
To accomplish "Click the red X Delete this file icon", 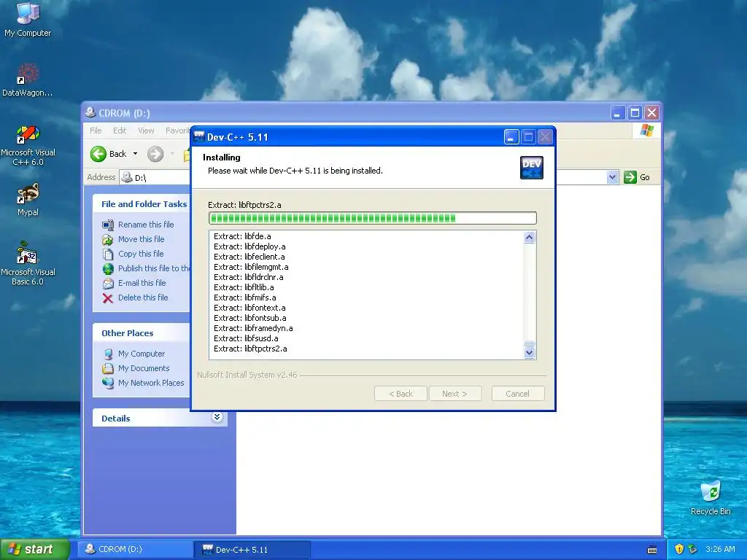I will [108, 298].
